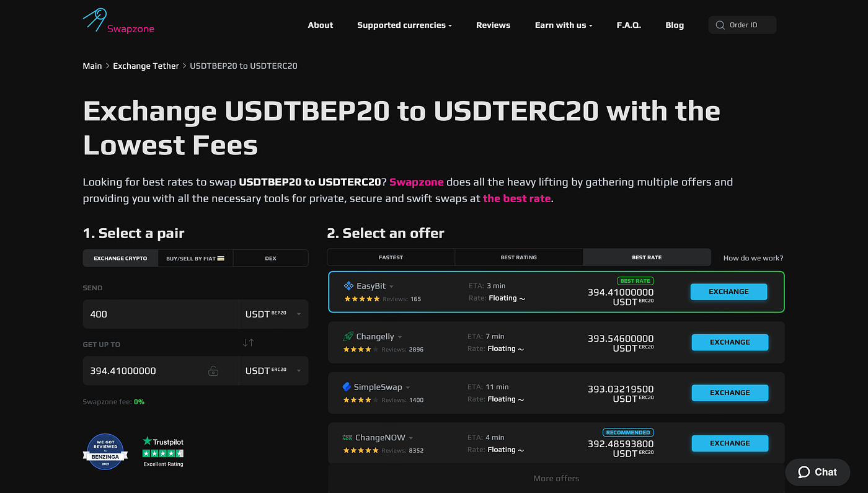The height and width of the screenshot is (493, 868).
Task: Open the Blog page
Action: point(675,25)
